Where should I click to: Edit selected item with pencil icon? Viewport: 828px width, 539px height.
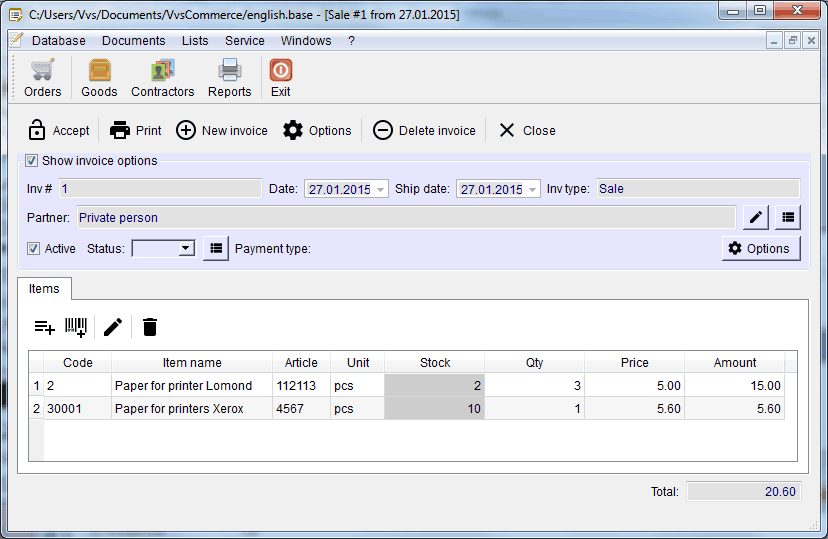pos(113,327)
